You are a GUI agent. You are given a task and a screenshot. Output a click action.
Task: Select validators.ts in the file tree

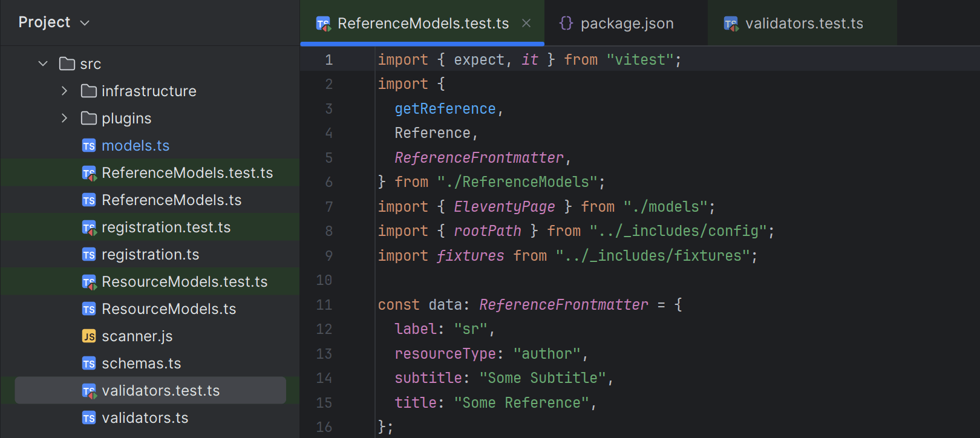[x=145, y=418]
